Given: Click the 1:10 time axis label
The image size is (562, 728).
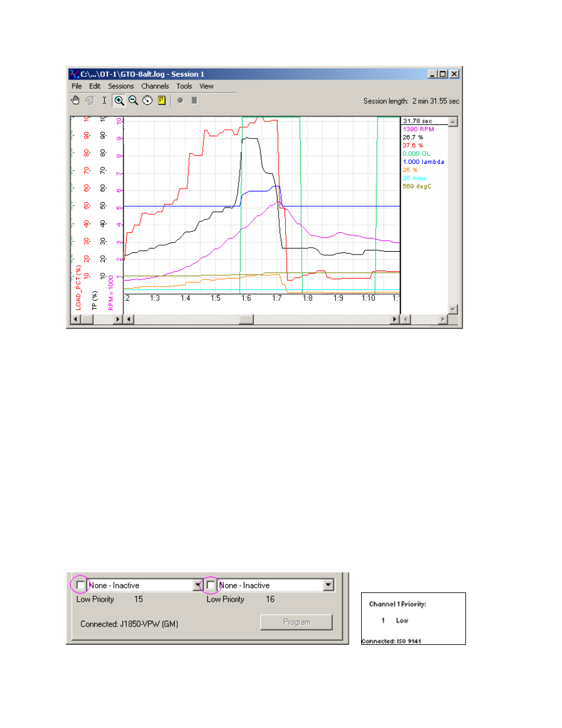Looking at the screenshot, I should coord(368,298).
